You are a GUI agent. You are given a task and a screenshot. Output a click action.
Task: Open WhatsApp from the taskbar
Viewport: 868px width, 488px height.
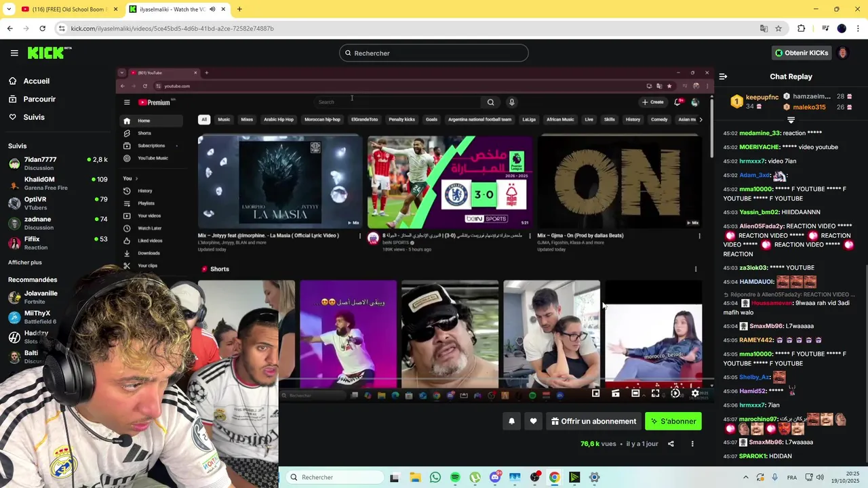(x=435, y=477)
